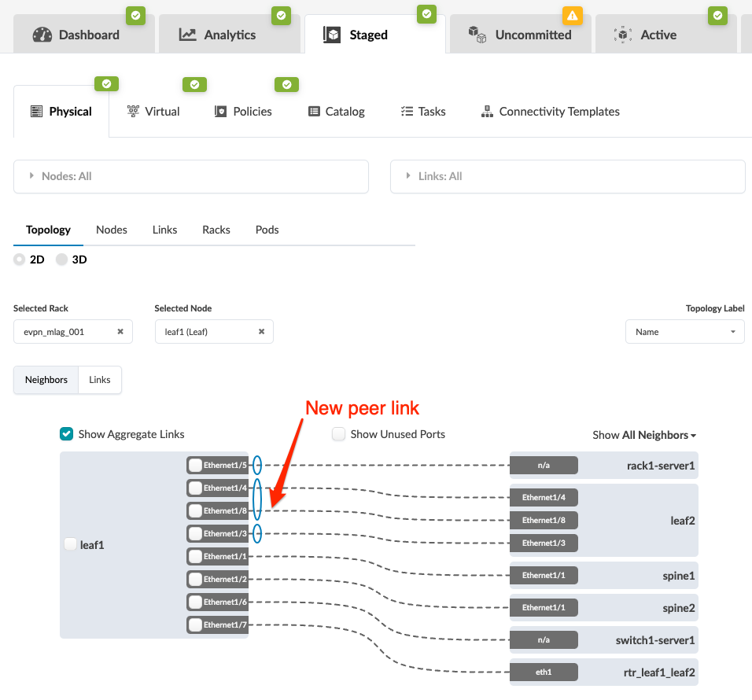Viewport: 752px width, 700px height.
Task: Tick the Ethernet1/5 port checkbox
Action: tap(195, 465)
